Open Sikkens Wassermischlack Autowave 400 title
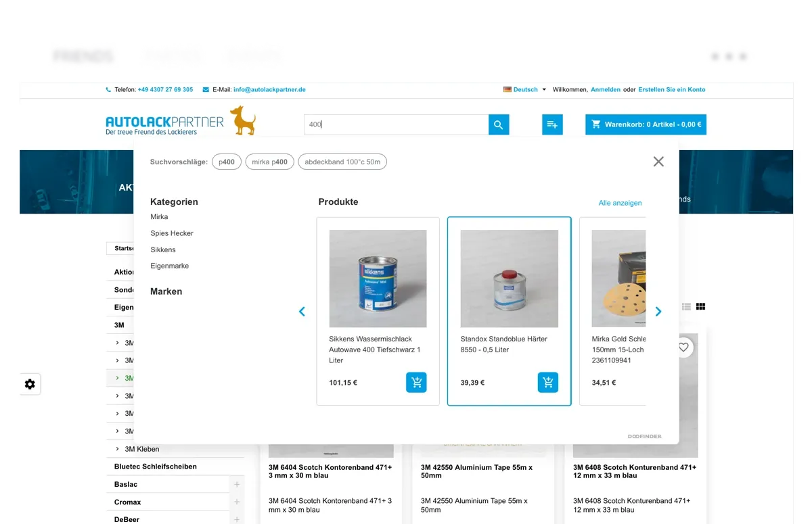812x524 pixels. tap(375, 350)
